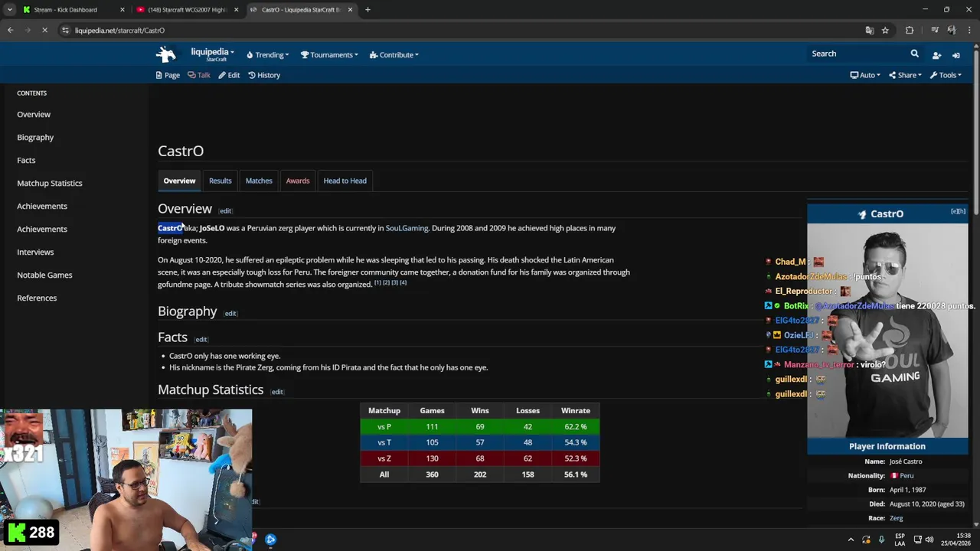This screenshot has width=980, height=551.
Task: Stop the page loading
Action: [x=44, y=31]
